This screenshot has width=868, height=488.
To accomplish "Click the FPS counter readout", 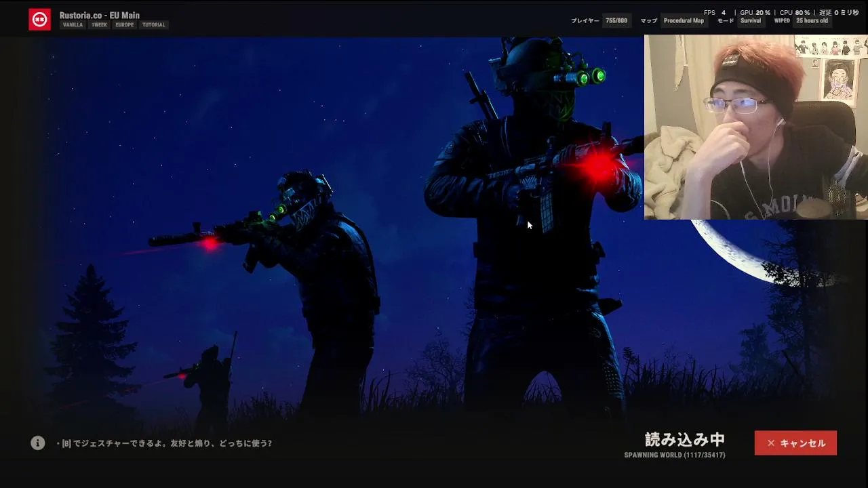I will [x=715, y=12].
